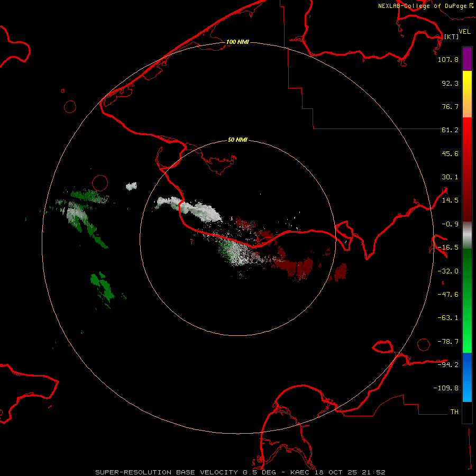Screen dimensions: 476x476
Task: Click the -78.7 velocity scale value
Action: [x=448, y=342]
